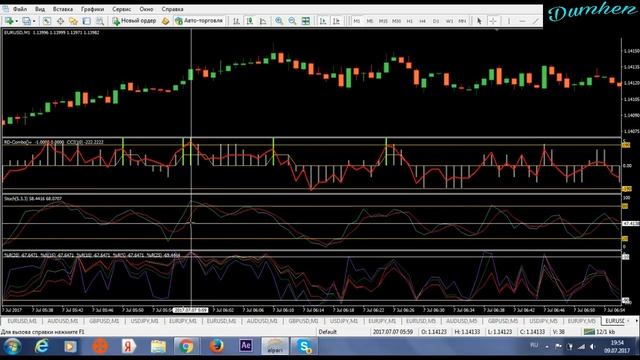Switch timeframe to H1
The image size is (640, 360).
click(409, 21)
